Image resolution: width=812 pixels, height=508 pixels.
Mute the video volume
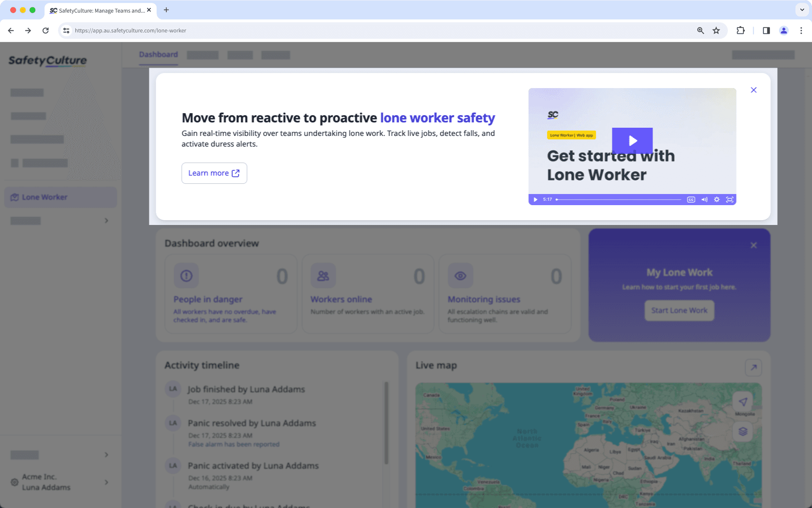(704, 199)
